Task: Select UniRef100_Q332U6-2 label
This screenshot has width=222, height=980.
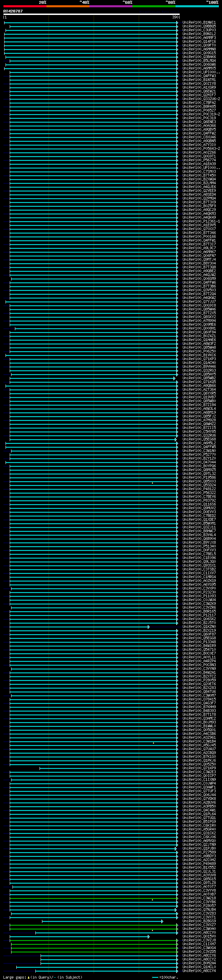Action: pos(201,99)
